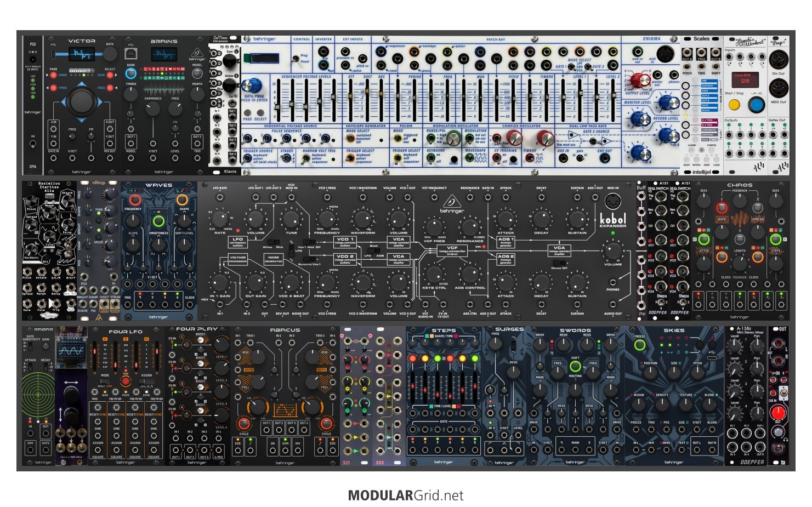Image resolution: width=812 pixels, height=507 pixels.
Task: Click the green modulation oscillator frequency knob
Action: tap(453, 139)
